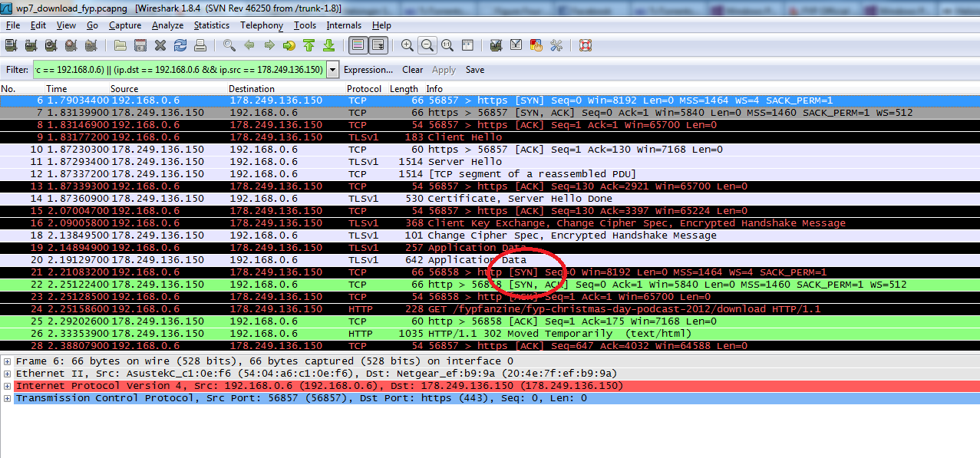Click into the display filter field
The height and width of the screenshot is (458, 980).
pyautogui.click(x=179, y=70)
